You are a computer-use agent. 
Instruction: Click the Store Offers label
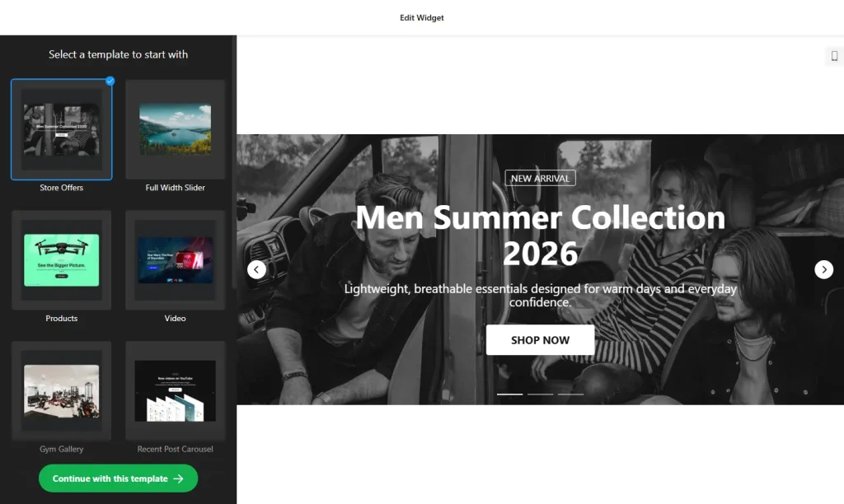[61, 188]
